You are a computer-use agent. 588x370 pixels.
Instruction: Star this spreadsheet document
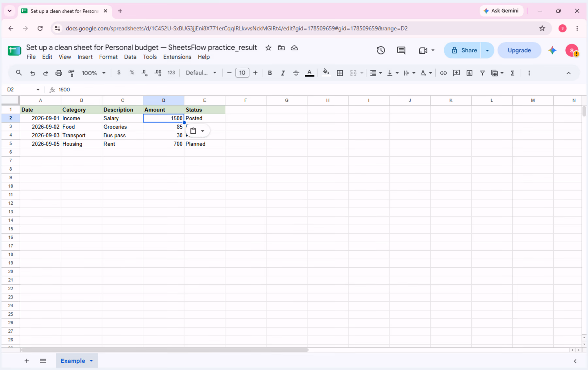click(x=268, y=48)
